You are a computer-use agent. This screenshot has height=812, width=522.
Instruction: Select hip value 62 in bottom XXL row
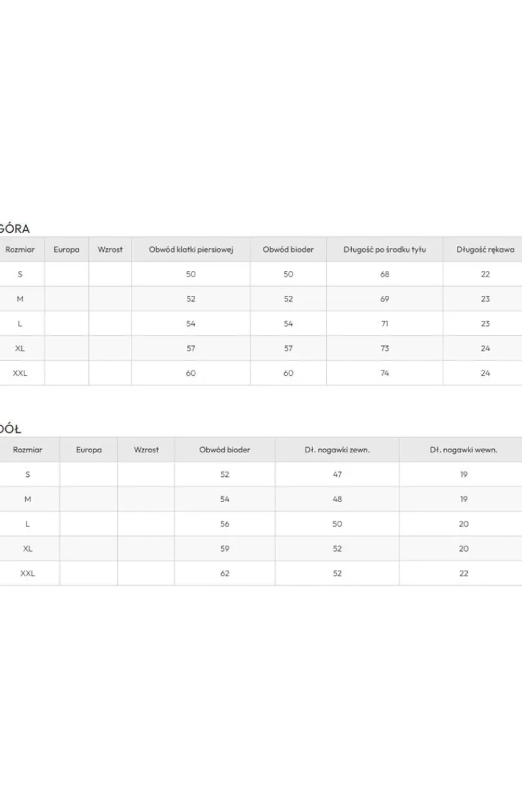pyautogui.click(x=225, y=574)
